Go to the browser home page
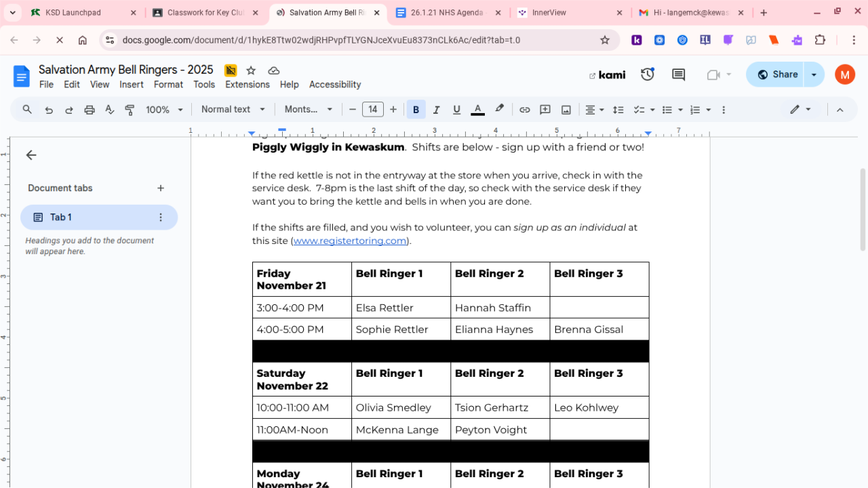This screenshot has height=488, width=868. [x=83, y=40]
